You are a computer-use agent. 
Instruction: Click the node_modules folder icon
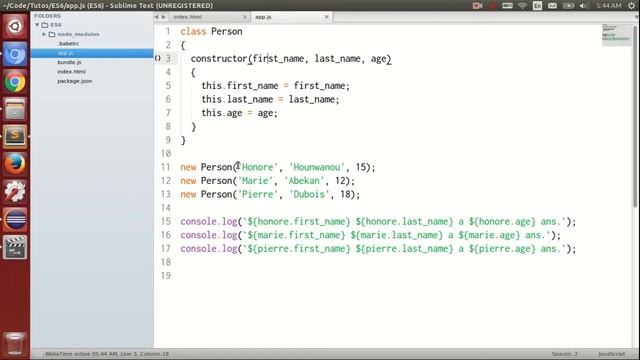coord(52,34)
